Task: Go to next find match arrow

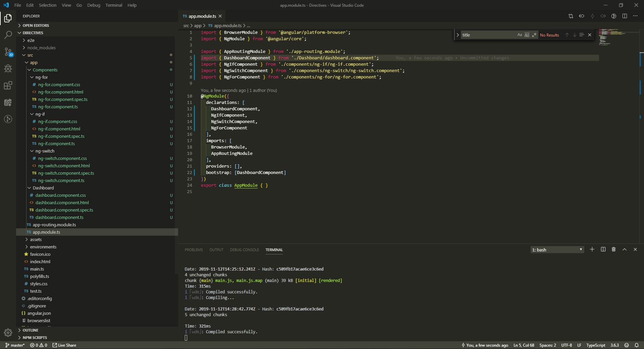Action: pos(575,35)
